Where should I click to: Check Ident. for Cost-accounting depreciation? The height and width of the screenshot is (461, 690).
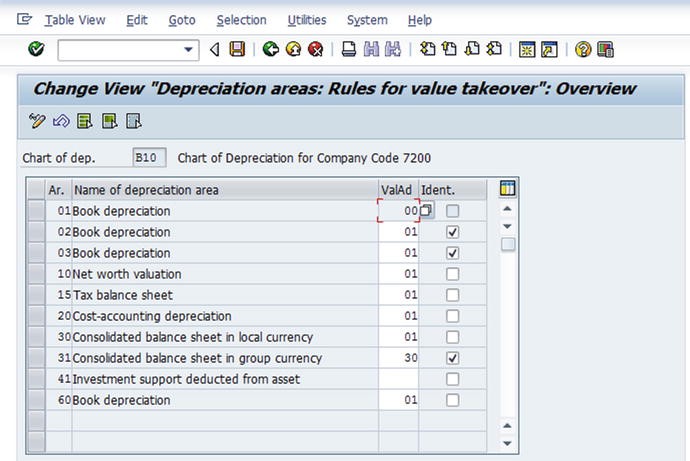coord(452,316)
